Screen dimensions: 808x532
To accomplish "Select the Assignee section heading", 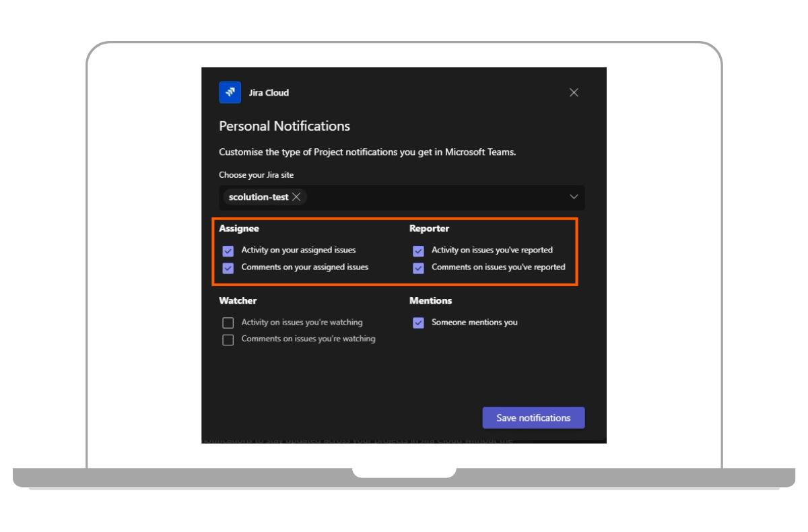I will point(239,228).
